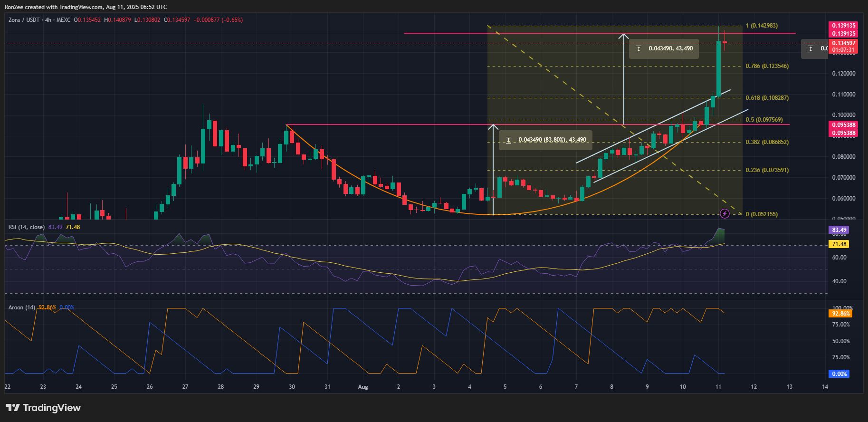Select the Fib level label 0 (0.052155)
This screenshot has height=422, width=868.
tap(762, 214)
